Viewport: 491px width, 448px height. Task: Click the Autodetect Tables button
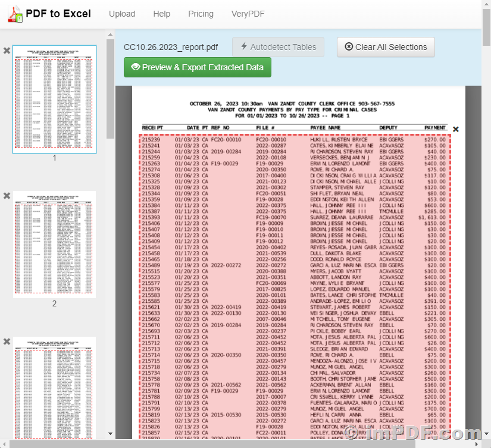tap(278, 47)
